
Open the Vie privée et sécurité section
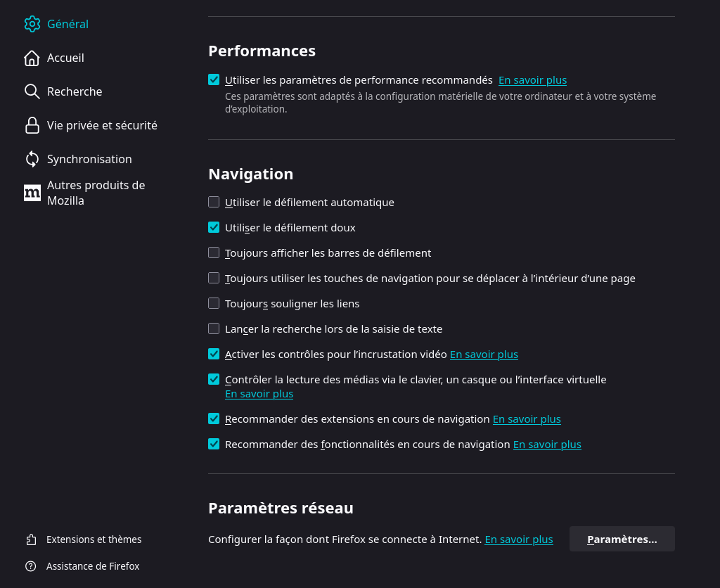pyautogui.click(x=102, y=125)
